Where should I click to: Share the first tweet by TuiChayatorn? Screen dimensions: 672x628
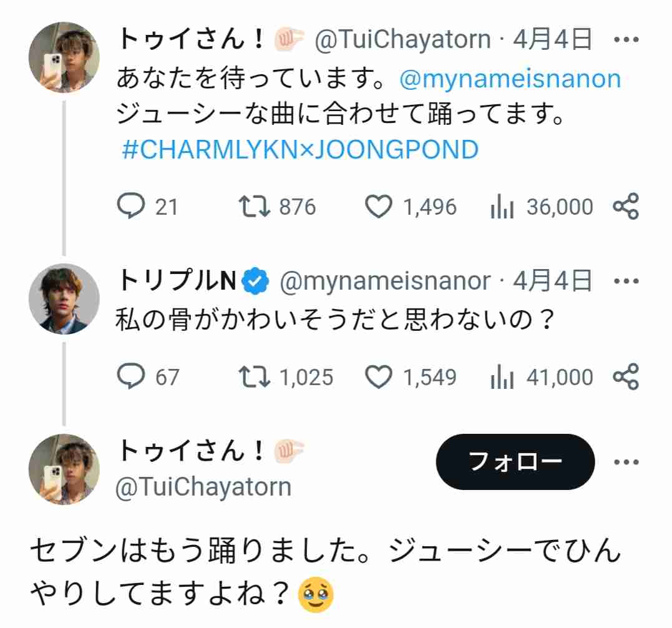click(626, 206)
